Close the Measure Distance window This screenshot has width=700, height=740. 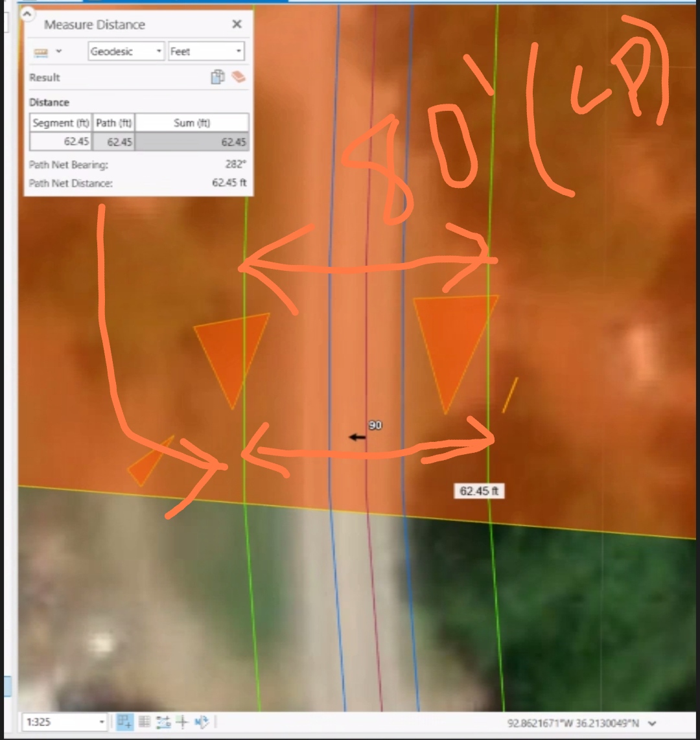click(x=237, y=24)
